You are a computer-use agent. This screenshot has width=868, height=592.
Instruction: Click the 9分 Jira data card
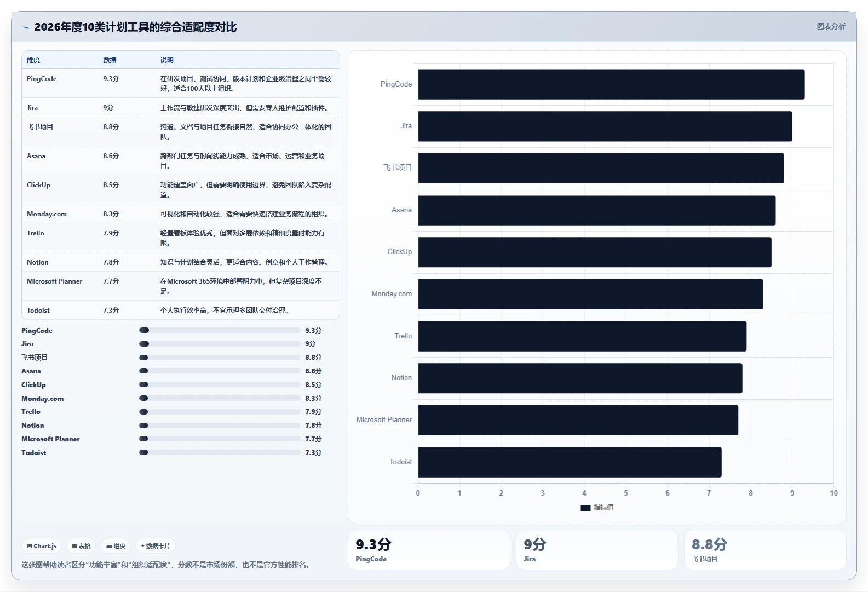click(x=597, y=550)
